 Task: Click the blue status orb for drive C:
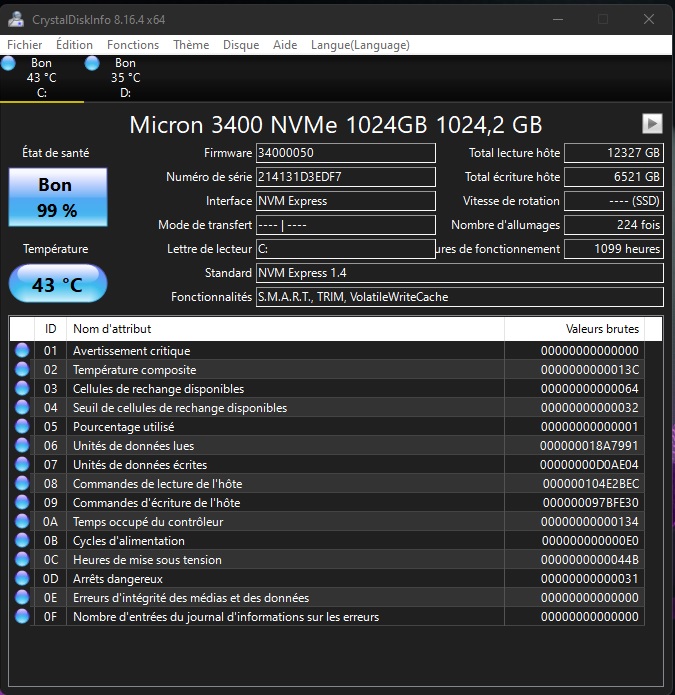8,63
